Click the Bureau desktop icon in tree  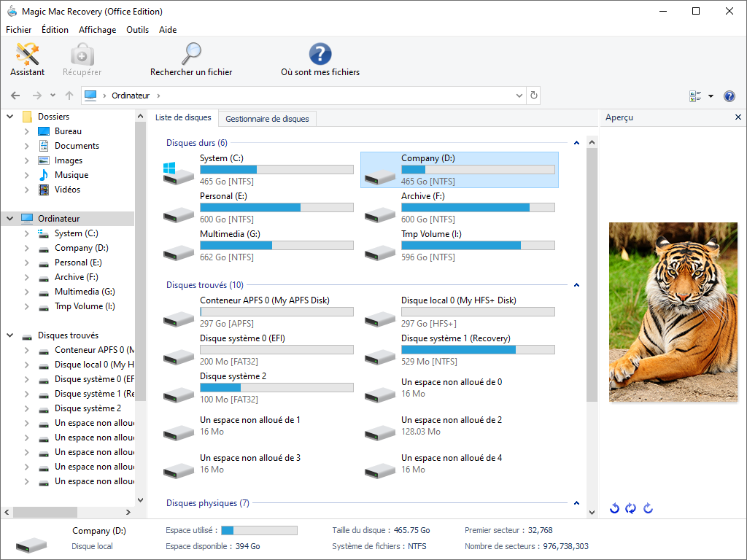(x=43, y=131)
